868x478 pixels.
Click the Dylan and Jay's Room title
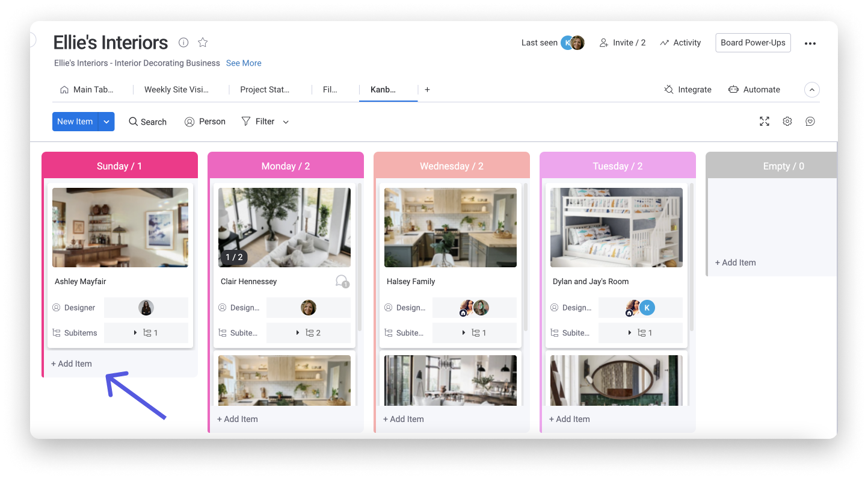pyautogui.click(x=591, y=281)
